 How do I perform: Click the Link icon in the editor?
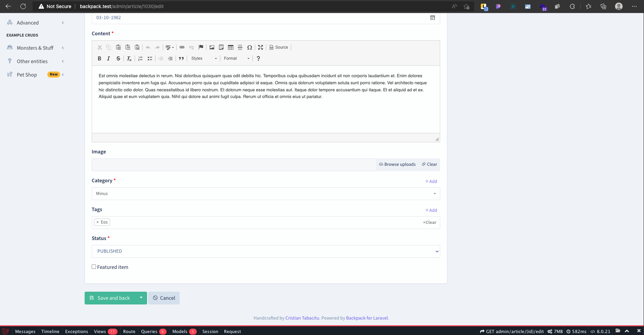tap(182, 47)
